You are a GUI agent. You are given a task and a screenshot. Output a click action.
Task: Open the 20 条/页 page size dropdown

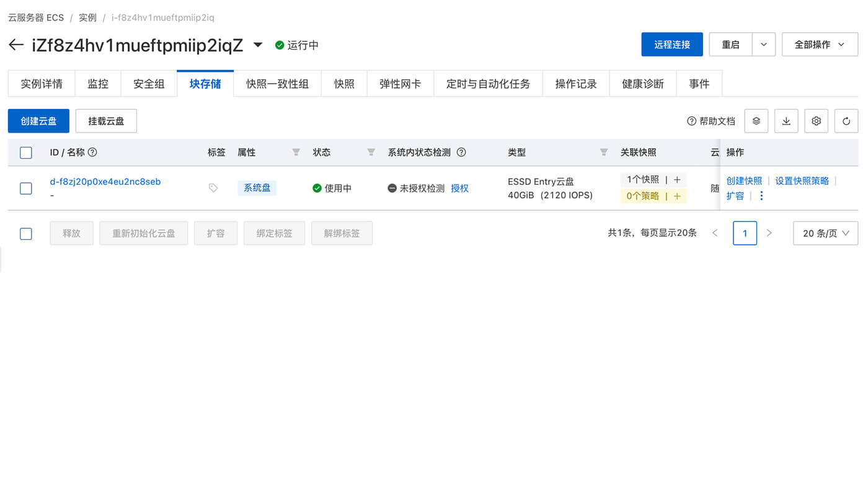826,233
